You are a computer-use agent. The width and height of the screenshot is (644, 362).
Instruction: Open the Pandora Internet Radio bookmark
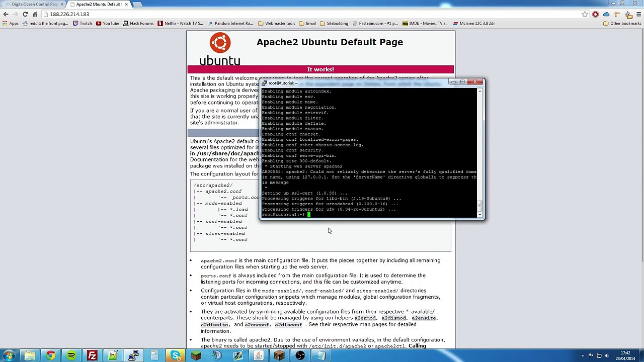point(230,23)
